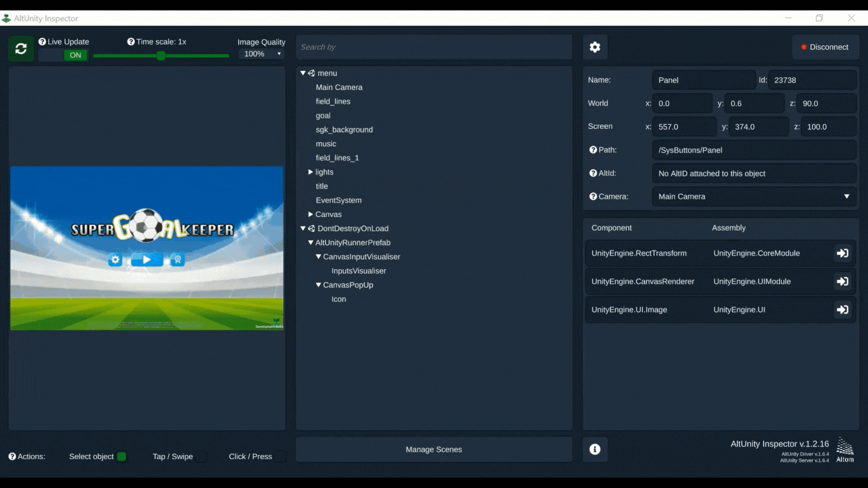Open CanvasRenderer component via its arrow icon
The image size is (868, 488).
coord(843,281)
